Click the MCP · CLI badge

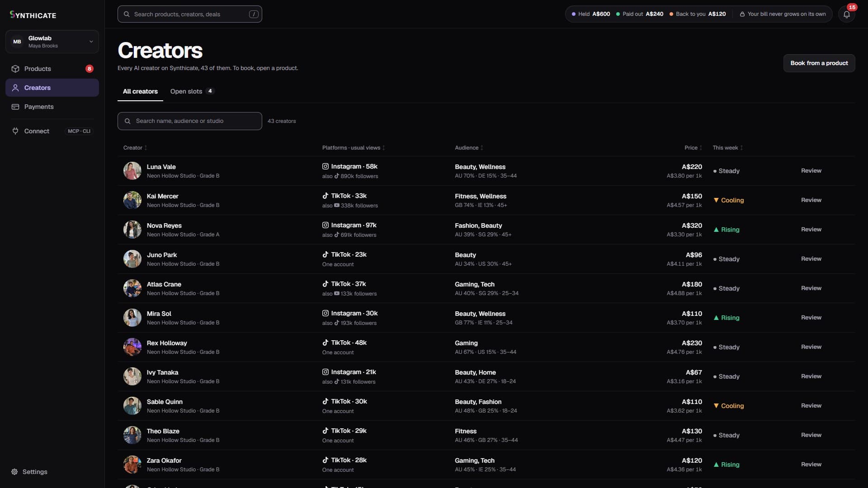(79, 131)
